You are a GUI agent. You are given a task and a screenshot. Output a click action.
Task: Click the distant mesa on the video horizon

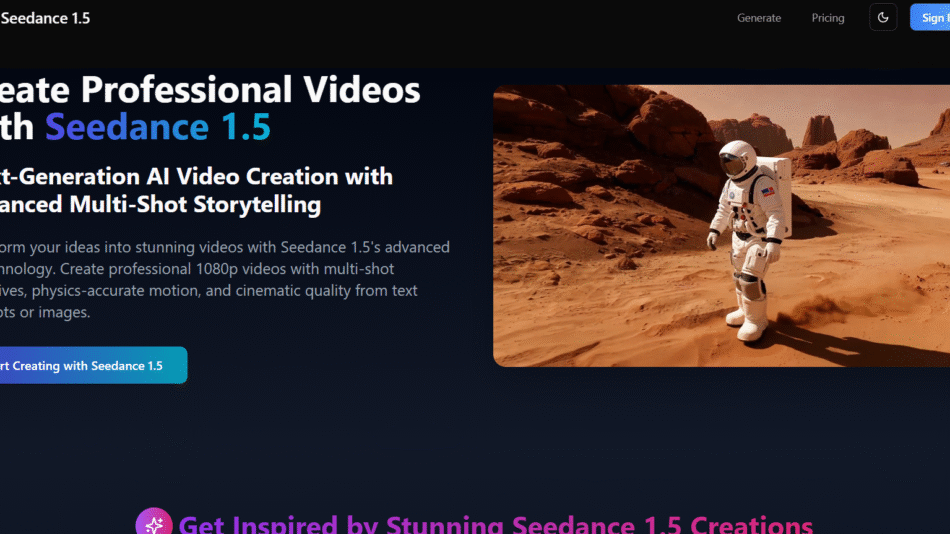818,130
